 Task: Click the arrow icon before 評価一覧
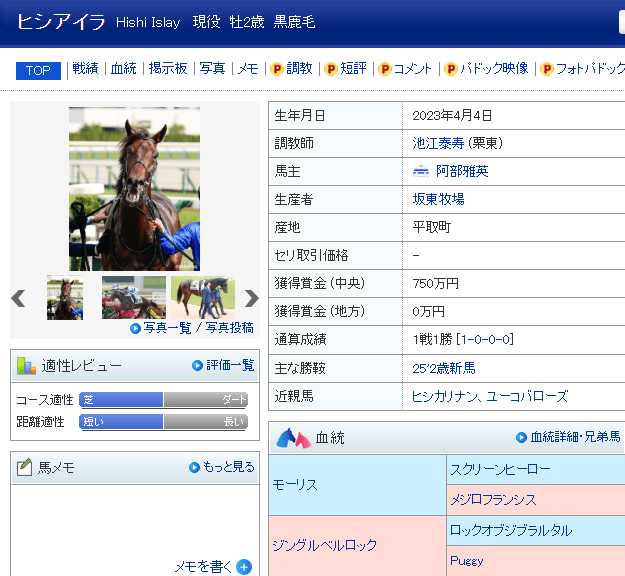197,366
